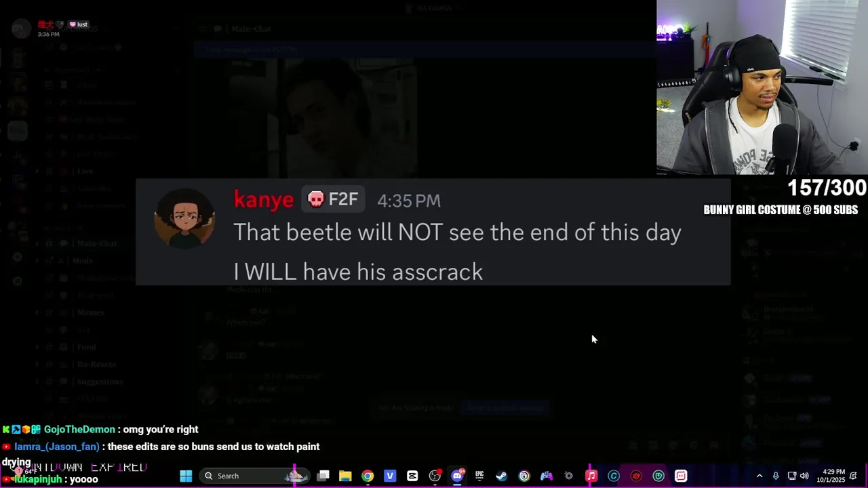This screenshot has width=868, height=488.
Task: Click in the taskbar Search box
Action: coord(253,476)
